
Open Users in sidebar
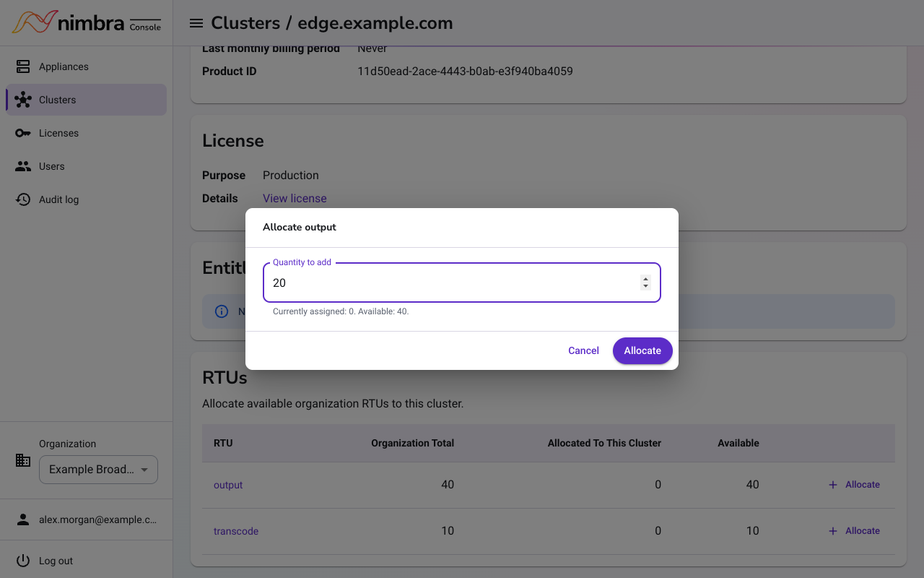click(x=87, y=166)
